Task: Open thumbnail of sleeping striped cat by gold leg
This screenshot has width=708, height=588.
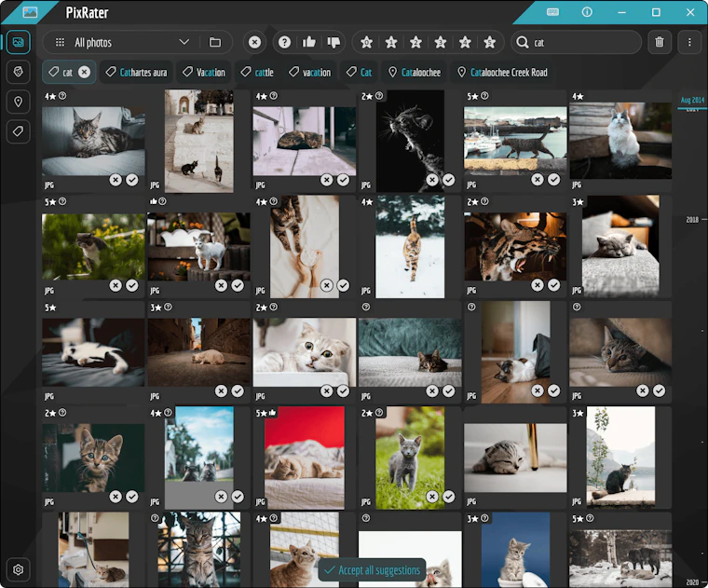Action: (x=515, y=458)
